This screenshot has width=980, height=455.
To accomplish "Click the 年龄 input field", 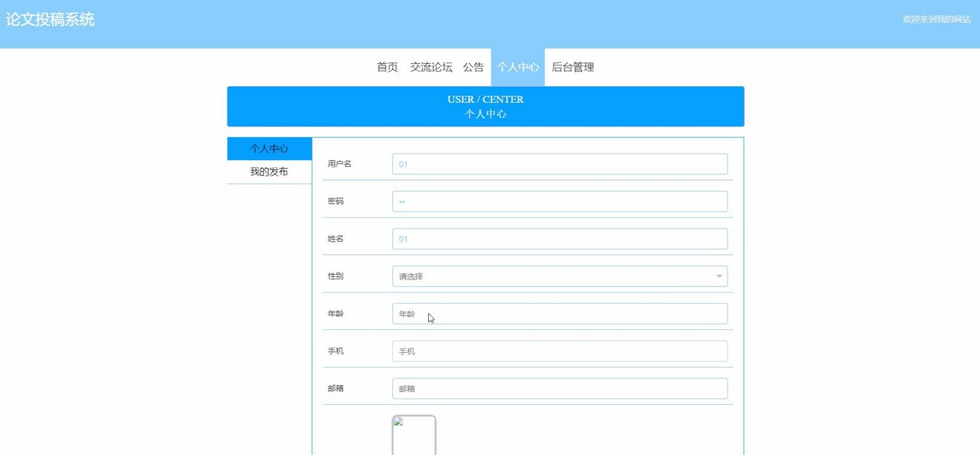I will 560,314.
